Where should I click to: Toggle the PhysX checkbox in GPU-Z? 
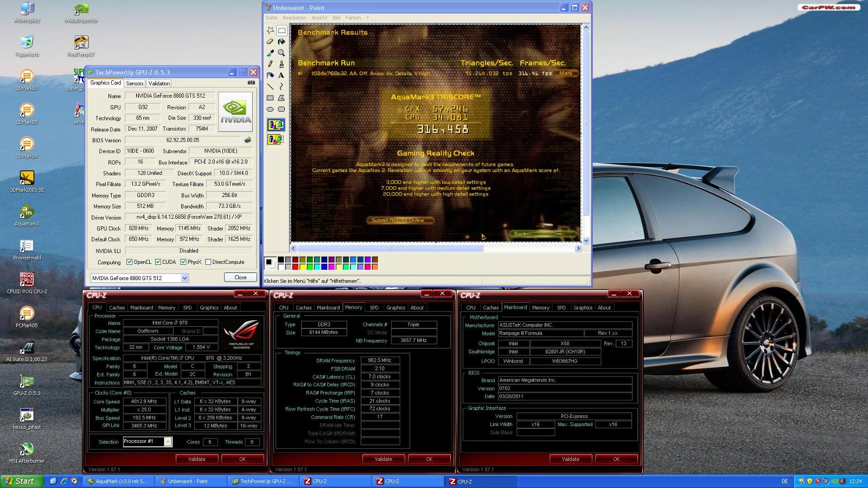183,262
